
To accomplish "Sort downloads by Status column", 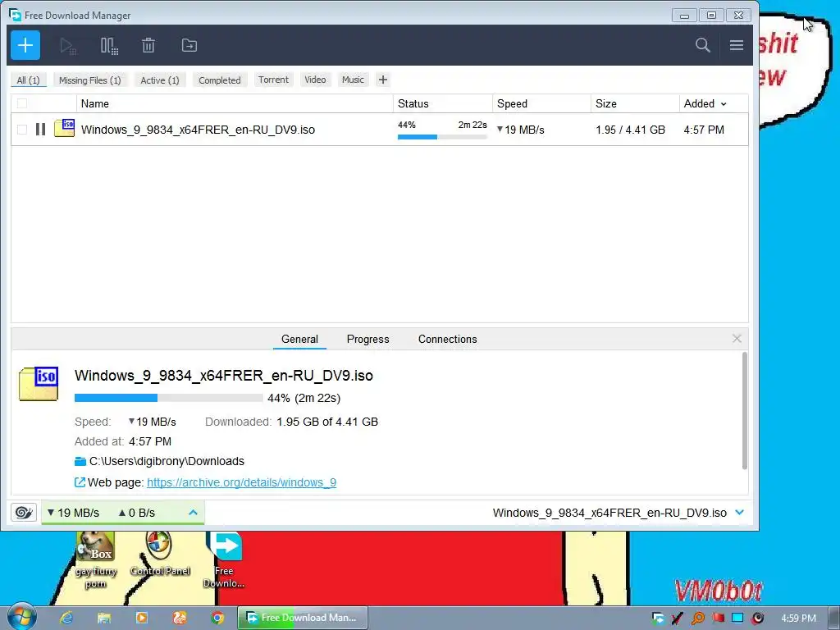I will 442,103.
